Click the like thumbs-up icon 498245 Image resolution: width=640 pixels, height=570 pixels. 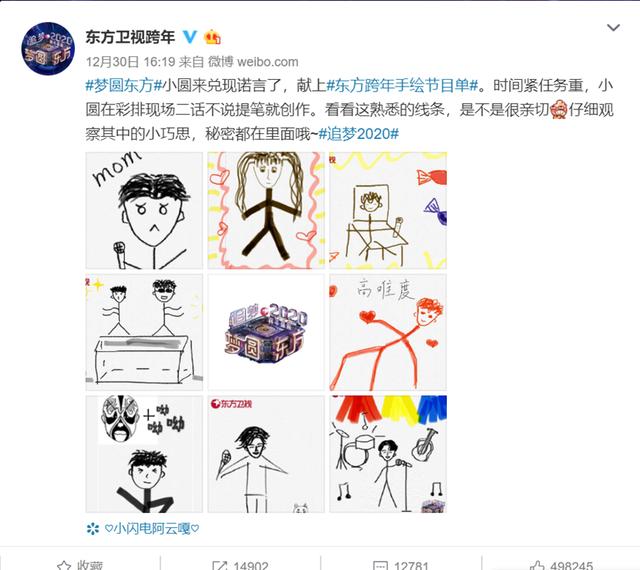pyautogui.click(x=537, y=566)
